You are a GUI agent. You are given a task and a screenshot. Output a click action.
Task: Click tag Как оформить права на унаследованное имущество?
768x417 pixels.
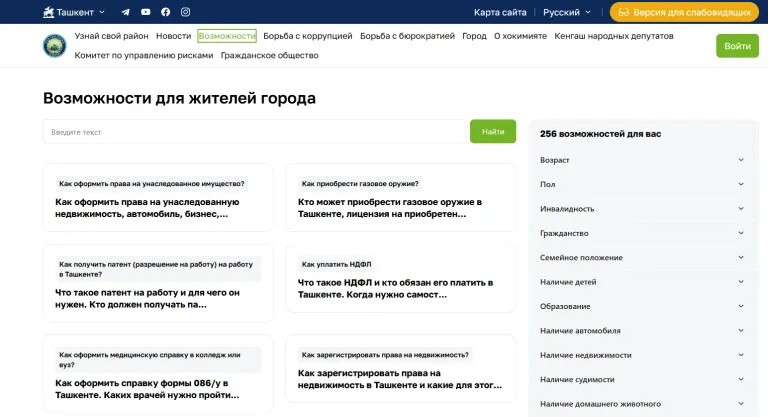click(x=151, y=184)
